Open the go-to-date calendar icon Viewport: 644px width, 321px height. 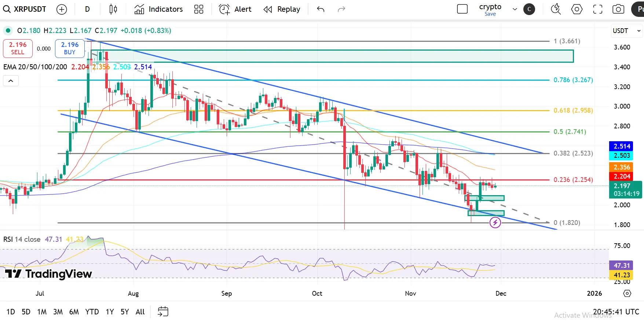[x=163, y=312]
